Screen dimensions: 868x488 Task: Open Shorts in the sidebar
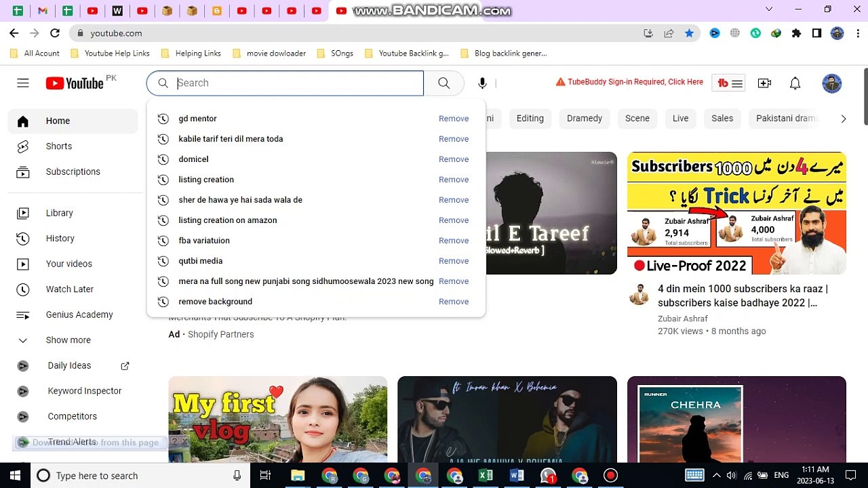[73, 146]
